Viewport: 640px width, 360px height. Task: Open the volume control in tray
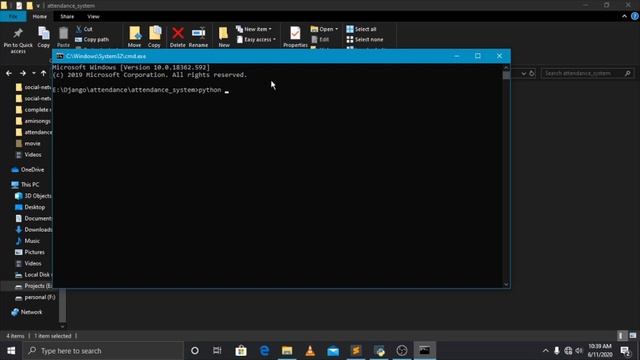(579, 351)
